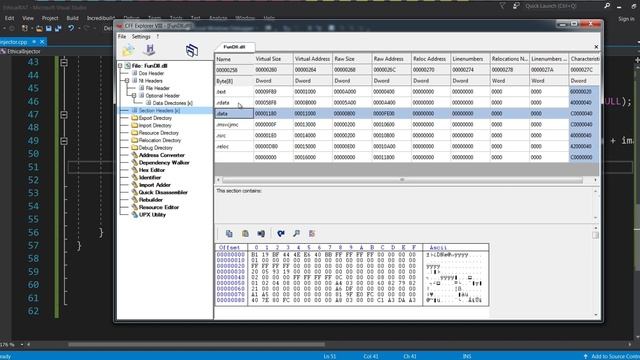Open the editor zoom percentage dropdown

tap(22, 345)
